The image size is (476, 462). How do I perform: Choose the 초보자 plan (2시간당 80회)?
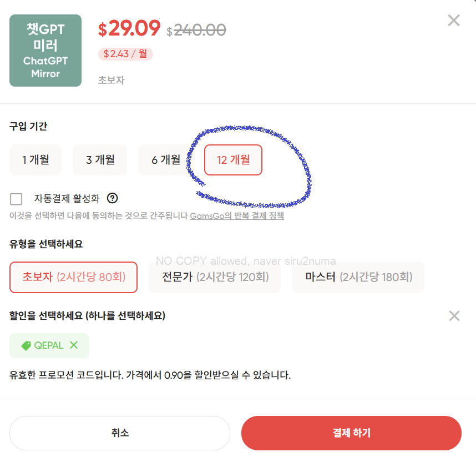coord(74,277)
